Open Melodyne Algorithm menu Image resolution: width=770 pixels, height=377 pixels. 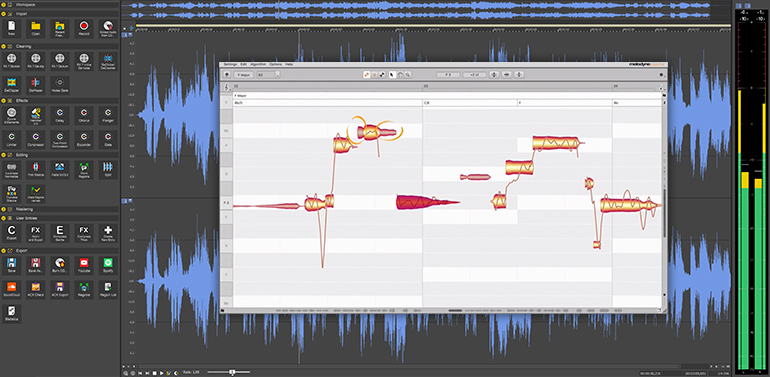(x=258, y=64)
